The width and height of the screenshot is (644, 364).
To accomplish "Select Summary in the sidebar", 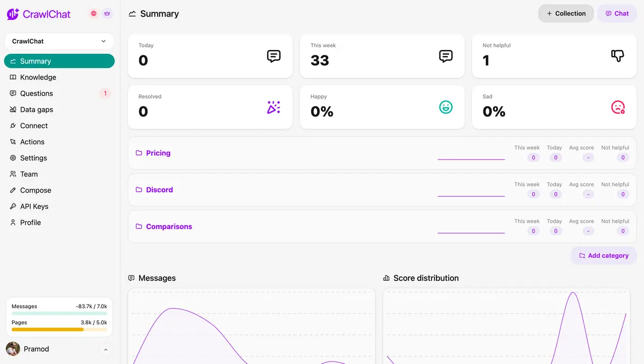I will (35, 61).
